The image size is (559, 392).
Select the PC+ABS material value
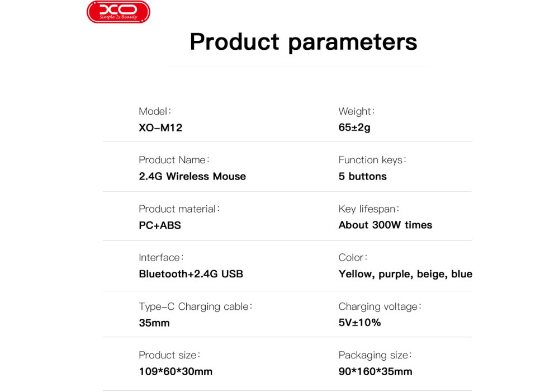160,225
